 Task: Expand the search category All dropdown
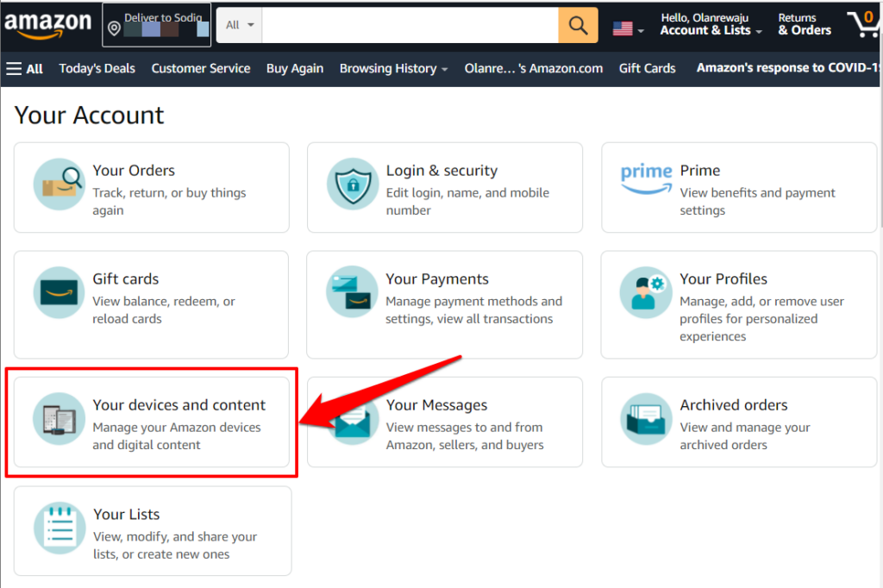click(240, 25)
